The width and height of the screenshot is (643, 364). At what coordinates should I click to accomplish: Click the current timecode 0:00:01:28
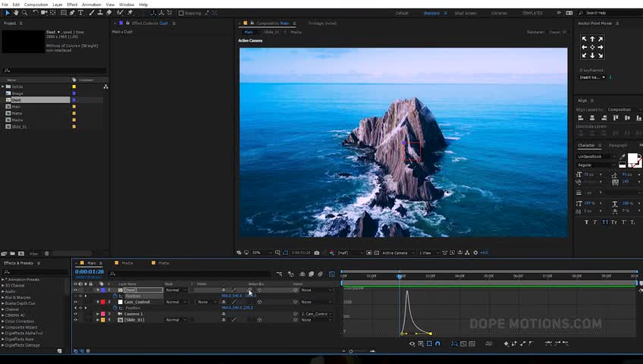(89, 271)
